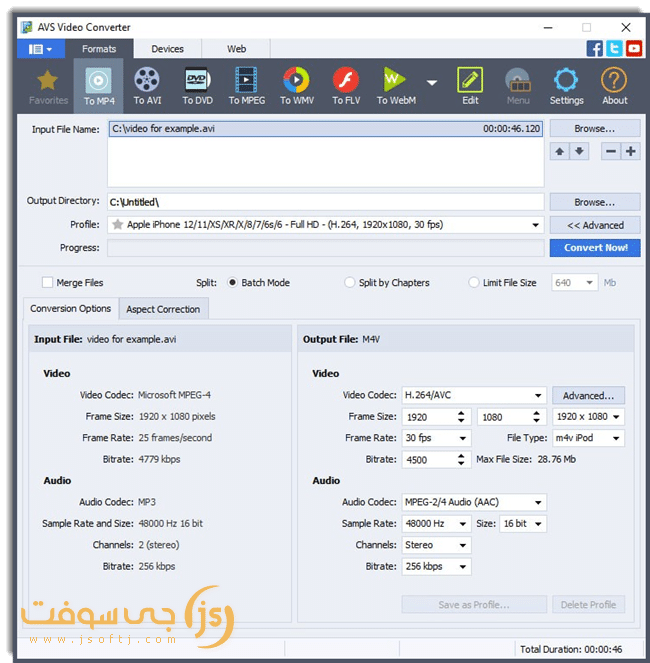Viewport: 650px width, 663px height.
Task: Open the blue main menu button
Action: click(41, 49)
